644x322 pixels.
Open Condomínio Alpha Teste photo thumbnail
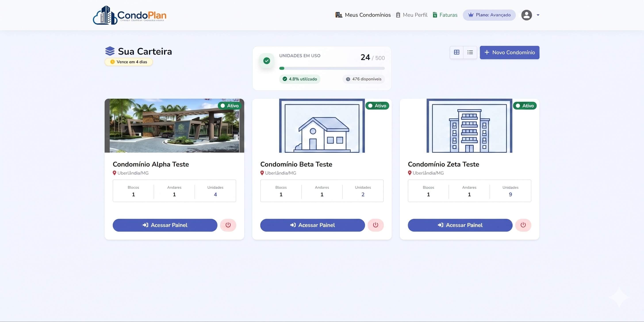coord(174,126)
